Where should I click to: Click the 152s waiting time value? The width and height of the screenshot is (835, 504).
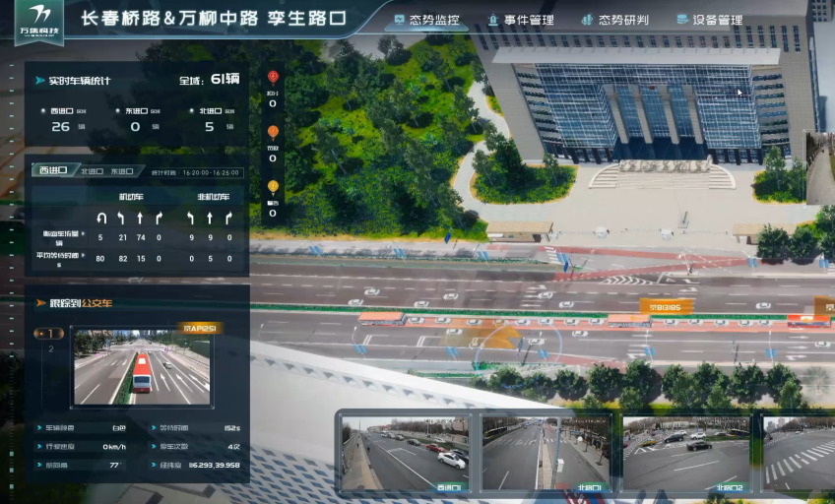tap(232, 428)
